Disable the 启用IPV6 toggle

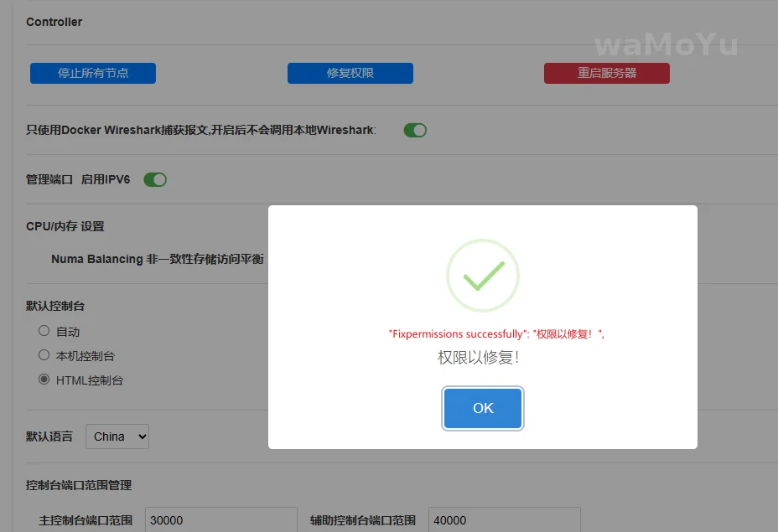pyautogui.click(x=155, y=179)
